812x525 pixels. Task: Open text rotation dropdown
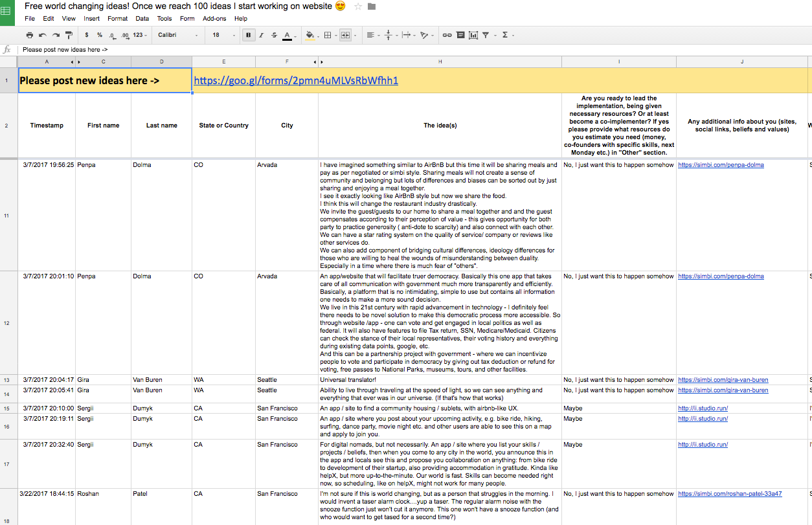pos(425,35)
